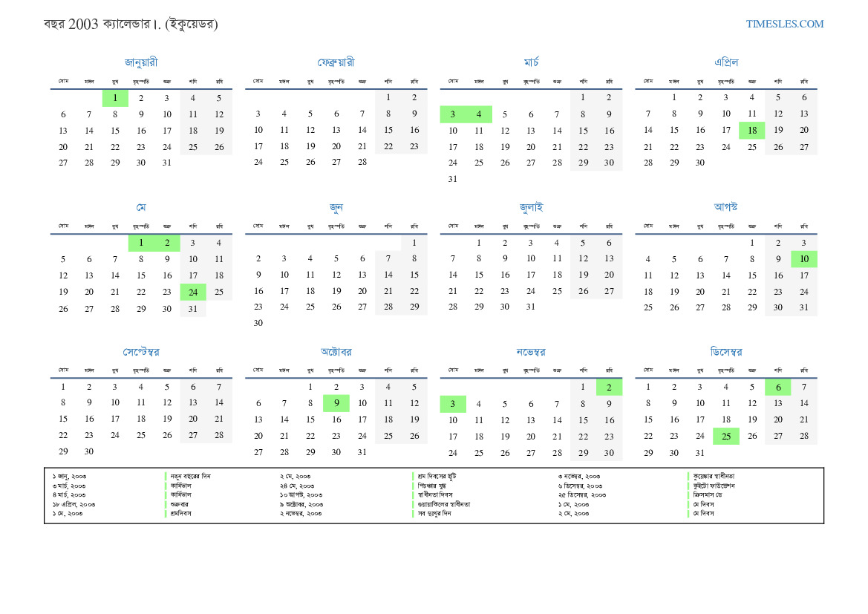
Task: Click legend entry '১৮ এপ্রিল, ২০০৩'
Action: 74,504
